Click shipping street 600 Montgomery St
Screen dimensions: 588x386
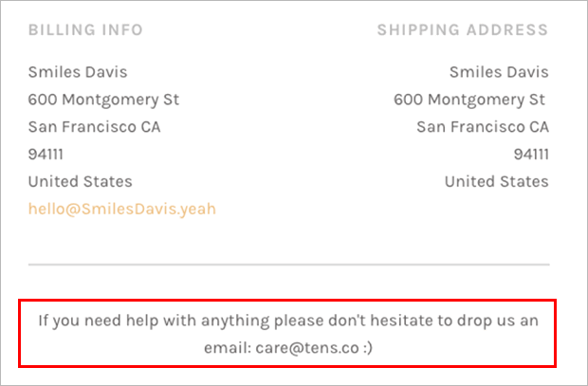(469, 100)
